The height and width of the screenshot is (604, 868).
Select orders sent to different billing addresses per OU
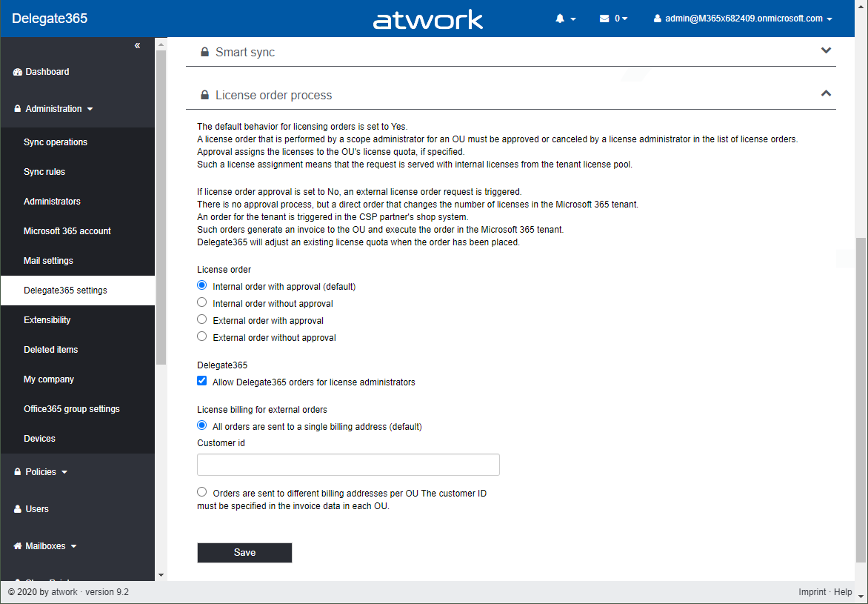[x=202, y=492]
